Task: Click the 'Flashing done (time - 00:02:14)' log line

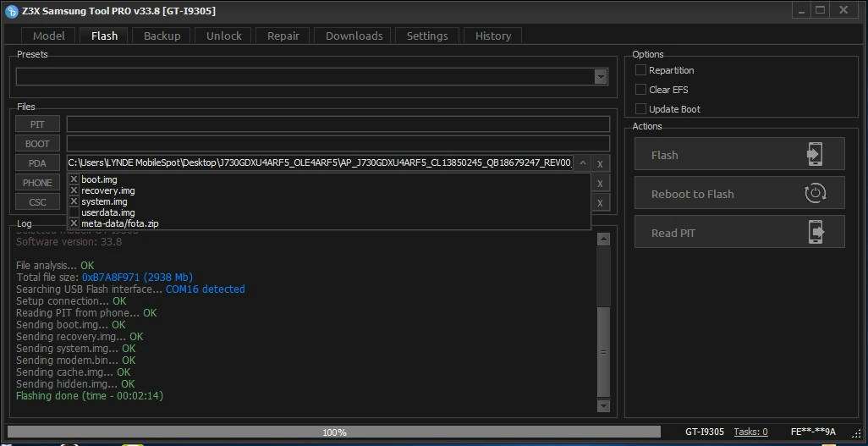Action: 90,395
